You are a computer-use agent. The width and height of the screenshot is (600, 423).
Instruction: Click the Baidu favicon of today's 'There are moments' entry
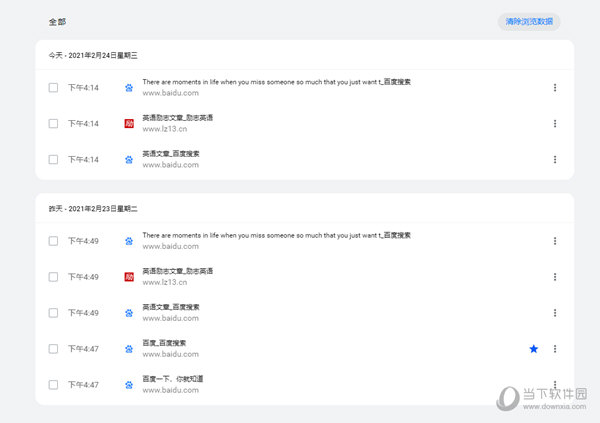[x=128, y=87]
